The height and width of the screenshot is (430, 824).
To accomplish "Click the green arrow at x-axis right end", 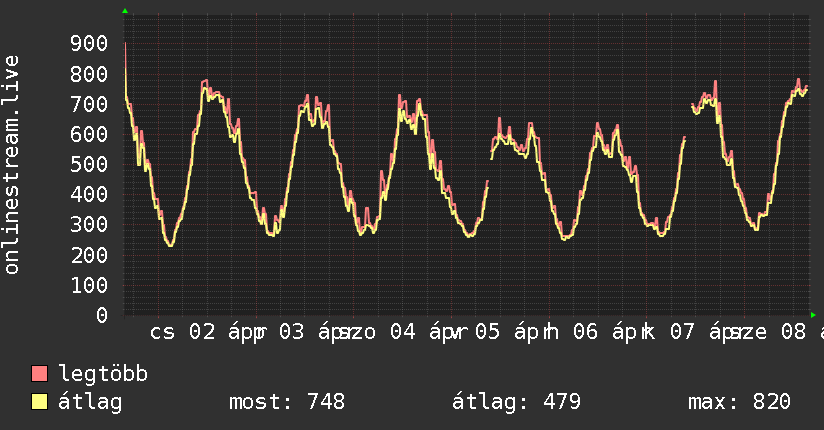I will pyautogui.click(x=813, y=314).
